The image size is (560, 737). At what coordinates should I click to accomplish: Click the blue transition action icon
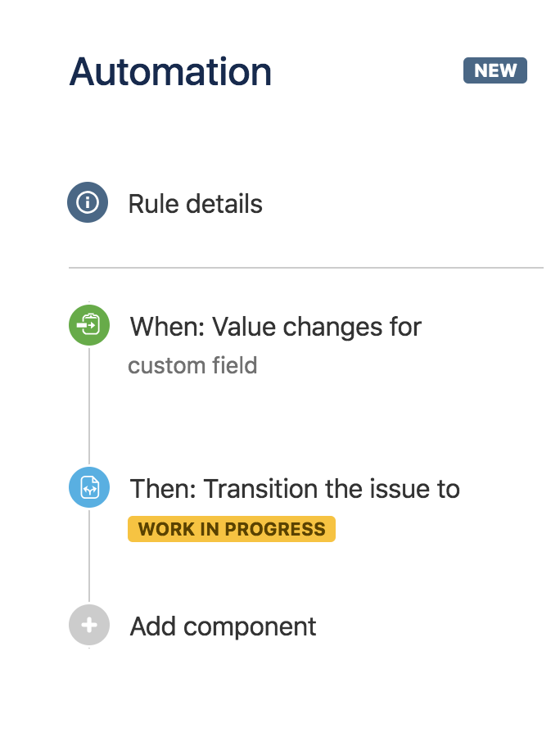click(88, 486)
